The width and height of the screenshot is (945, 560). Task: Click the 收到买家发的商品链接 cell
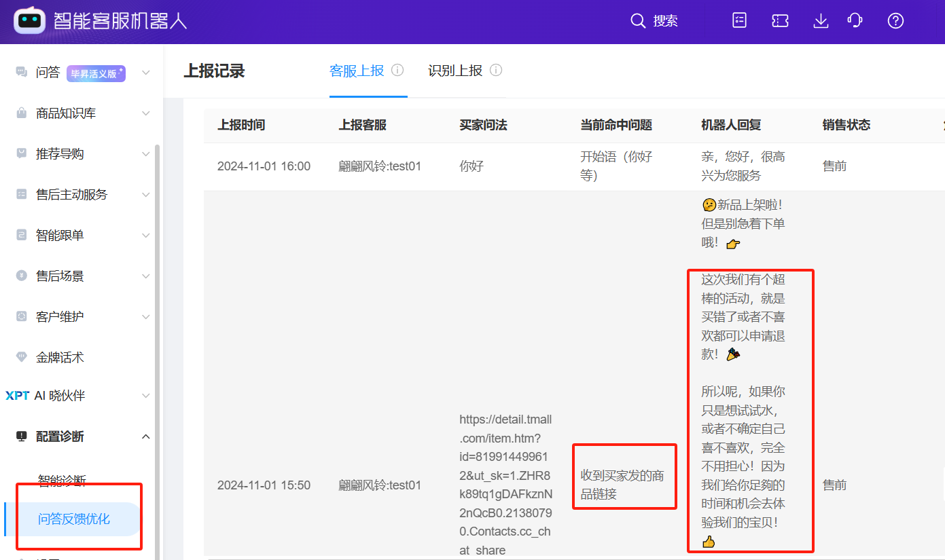pos(622,485)
